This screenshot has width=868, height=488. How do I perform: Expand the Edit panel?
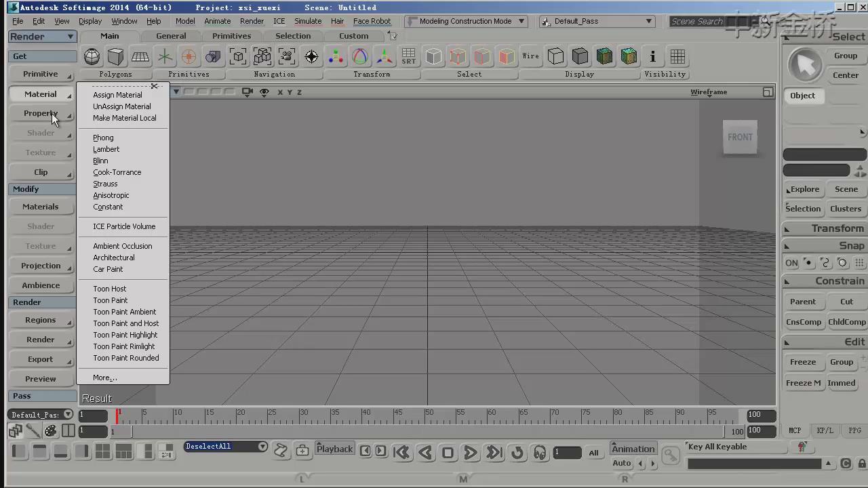(825, 342)
